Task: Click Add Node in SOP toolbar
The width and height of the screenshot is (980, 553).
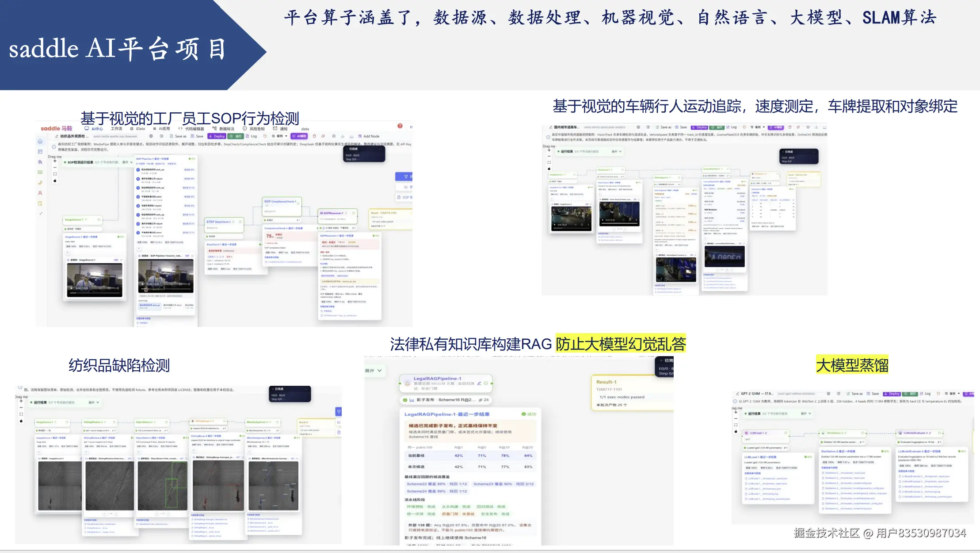Action: (x=369, y=136)
